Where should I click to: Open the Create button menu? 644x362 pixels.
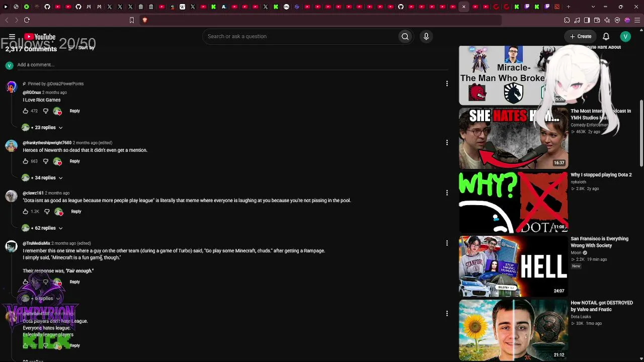click(581, 36)
